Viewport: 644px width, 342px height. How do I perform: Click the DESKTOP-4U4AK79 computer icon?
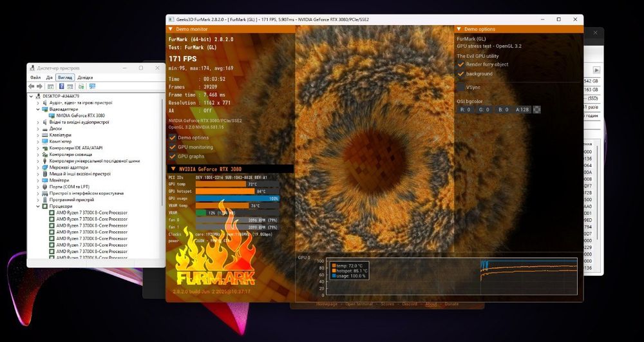point(38,96)
